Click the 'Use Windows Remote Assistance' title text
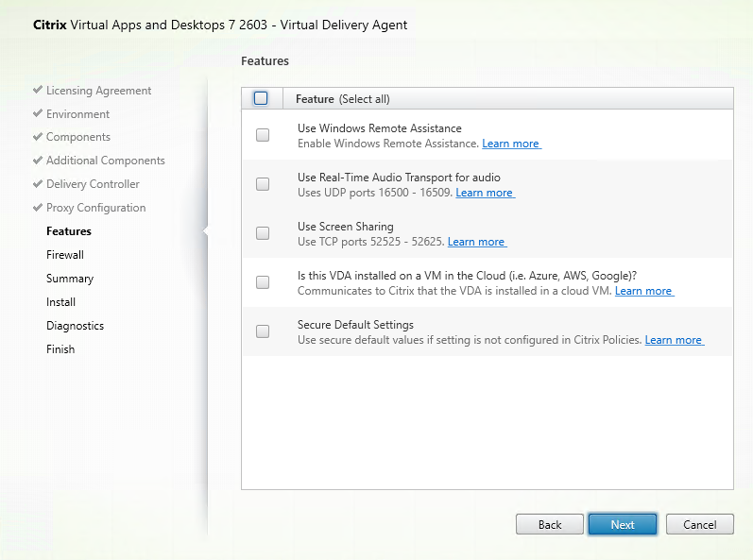 point(380,128)
